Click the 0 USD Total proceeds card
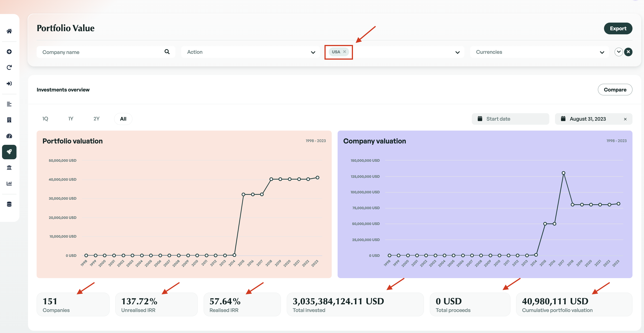 point(470,305)
